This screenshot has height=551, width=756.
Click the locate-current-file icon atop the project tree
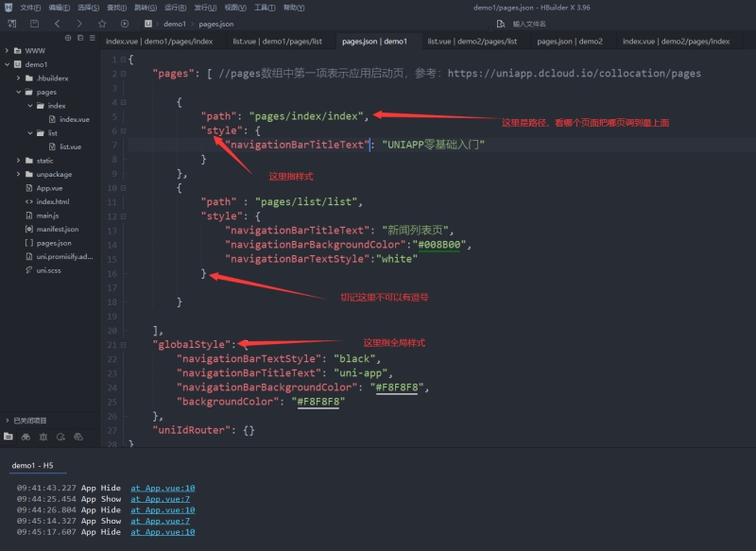click(x=68, y=38)
